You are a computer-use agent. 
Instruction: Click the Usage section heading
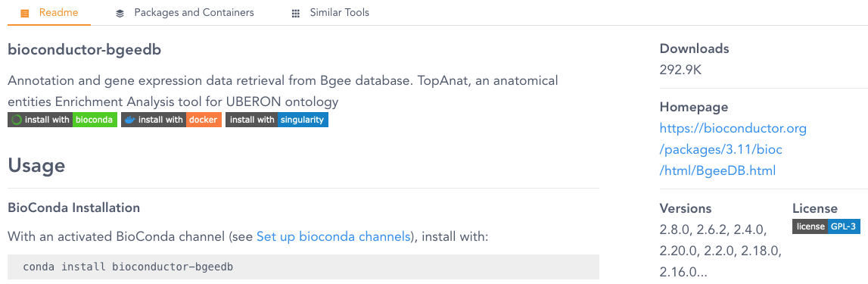click(36, 165)
